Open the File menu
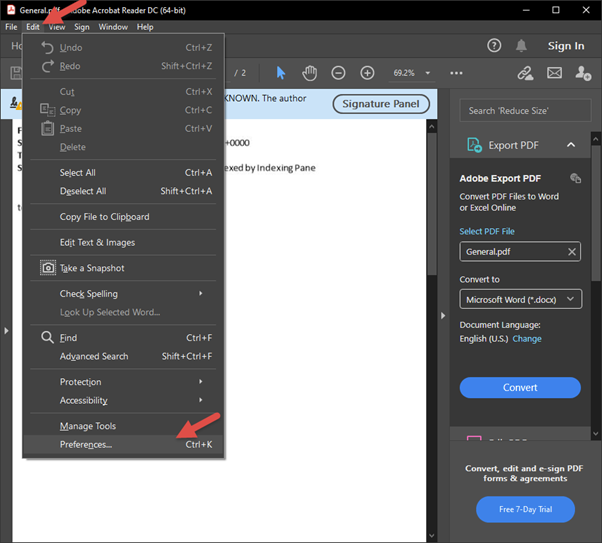The height and width of the screenshot is (543, 602). tap(11, 27)
